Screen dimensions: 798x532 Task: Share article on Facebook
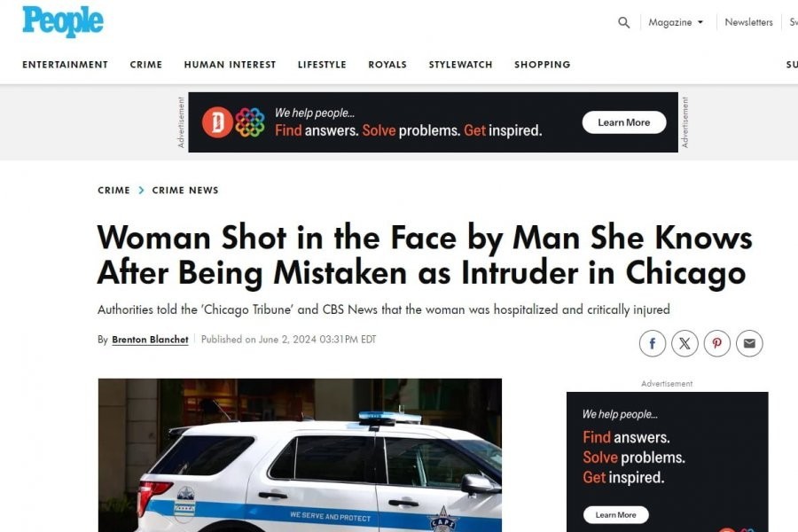click(652, 344)
